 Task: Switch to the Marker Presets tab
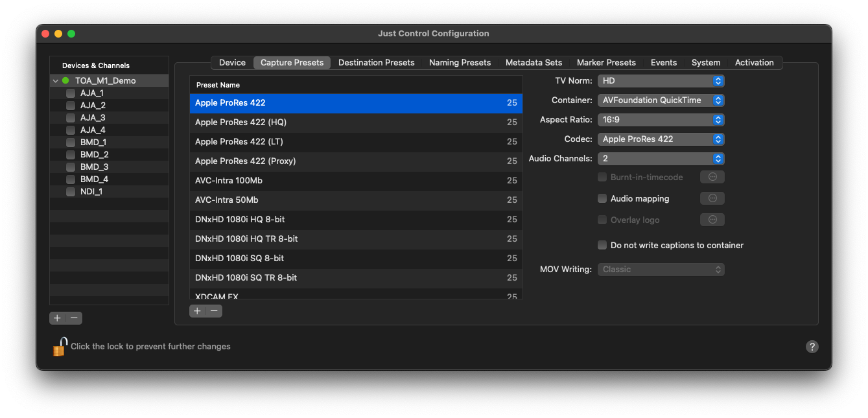point(606,63)
